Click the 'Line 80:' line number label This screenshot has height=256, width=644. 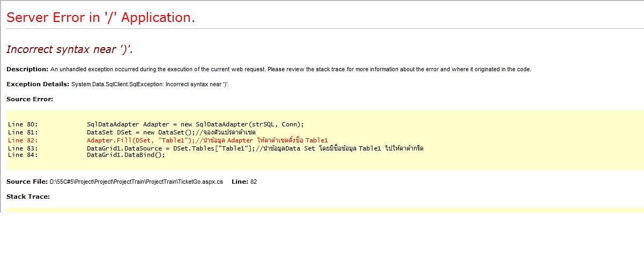(x=23, y=124)
